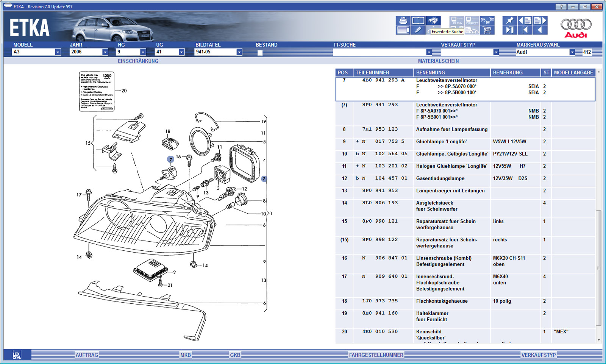Click the LexCom logo in the bottom bar
Image resolution: width=606 pixels, height=364 pixels.
pos(17,355)
